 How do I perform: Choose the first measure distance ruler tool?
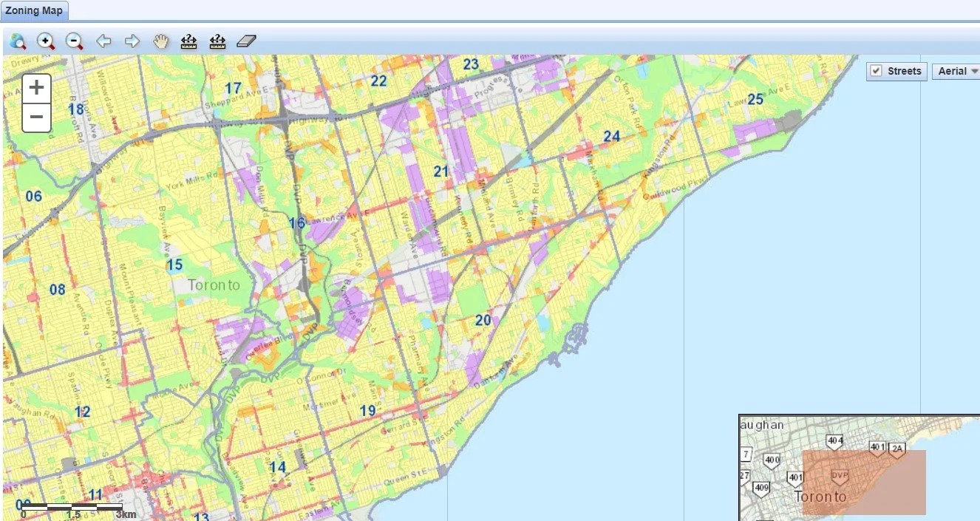189,41
